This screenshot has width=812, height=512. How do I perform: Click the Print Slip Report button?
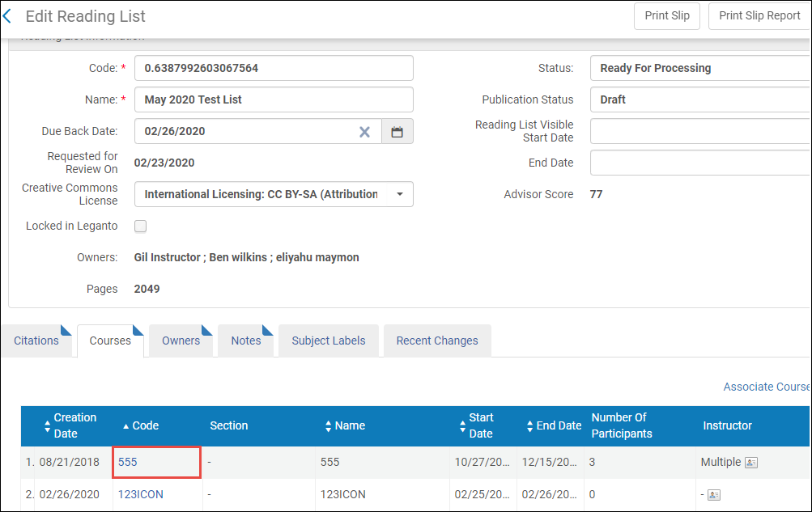(x=759, y=16)
